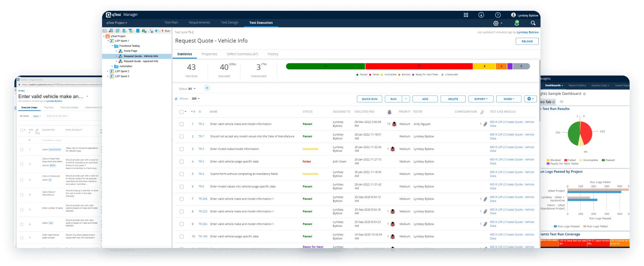Click the refresh icon beside #Rows
The image size is (644, 266).
[x=176, y=99]
